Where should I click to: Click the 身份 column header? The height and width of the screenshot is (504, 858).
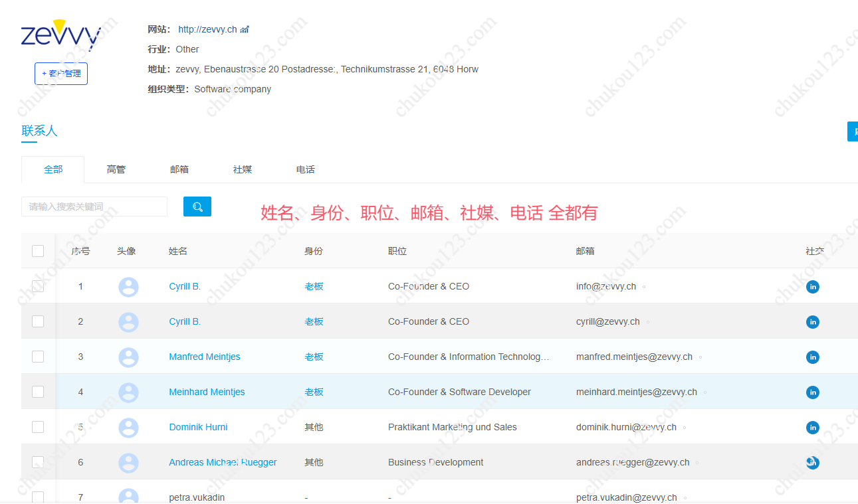pyautogui.click(x=314, y=251)
